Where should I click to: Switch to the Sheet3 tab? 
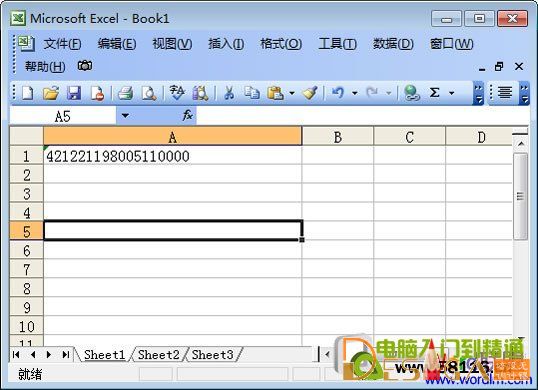(212, 355)
